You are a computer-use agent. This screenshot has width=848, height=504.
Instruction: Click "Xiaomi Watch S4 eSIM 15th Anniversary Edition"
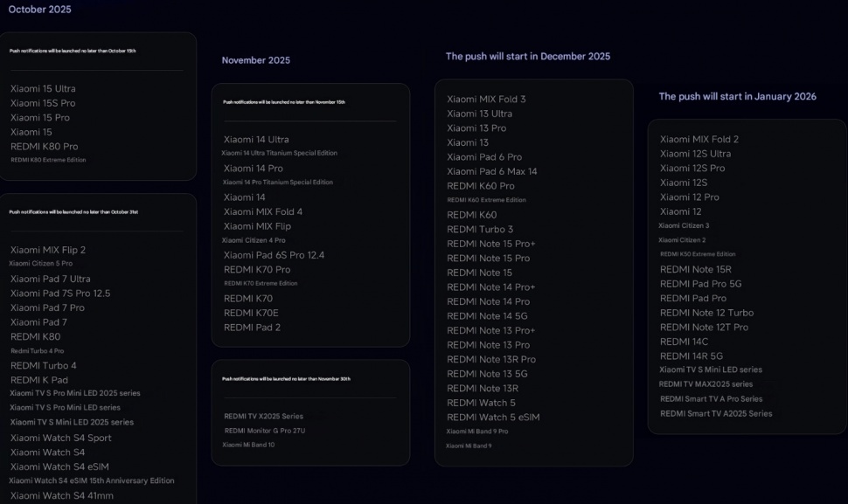click(92, 480)
